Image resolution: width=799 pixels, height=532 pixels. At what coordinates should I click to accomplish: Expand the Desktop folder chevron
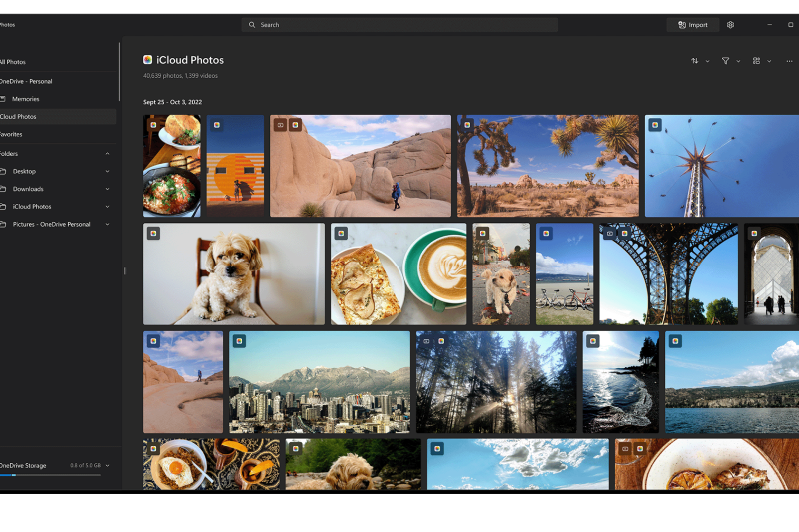point(107,171)
